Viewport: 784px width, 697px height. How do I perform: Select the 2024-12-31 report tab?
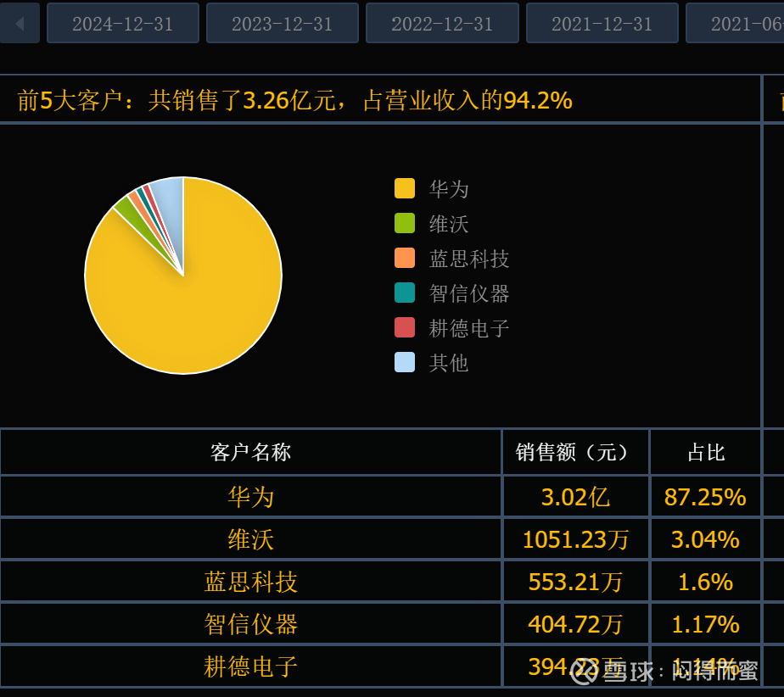point(122,24)
